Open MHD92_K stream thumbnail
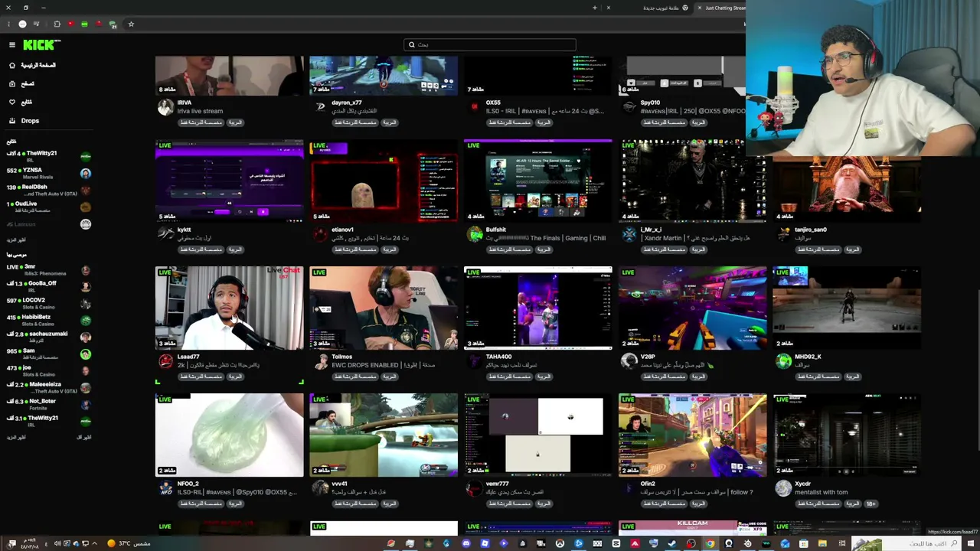 click(x=847, y=308)
